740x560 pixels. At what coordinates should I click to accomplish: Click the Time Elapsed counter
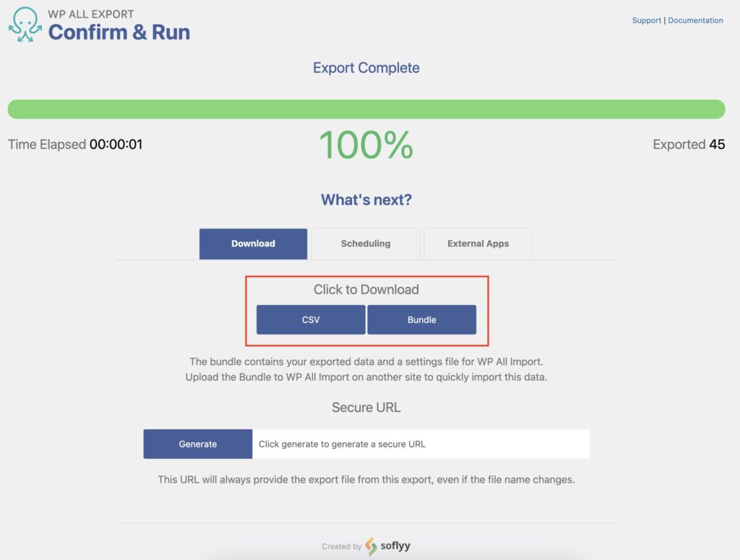point(77,144)
